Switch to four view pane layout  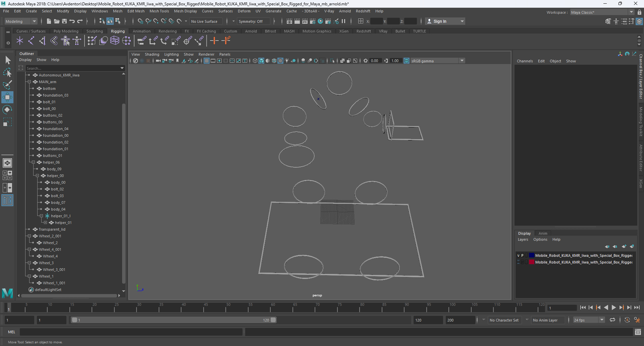[7, 175]
